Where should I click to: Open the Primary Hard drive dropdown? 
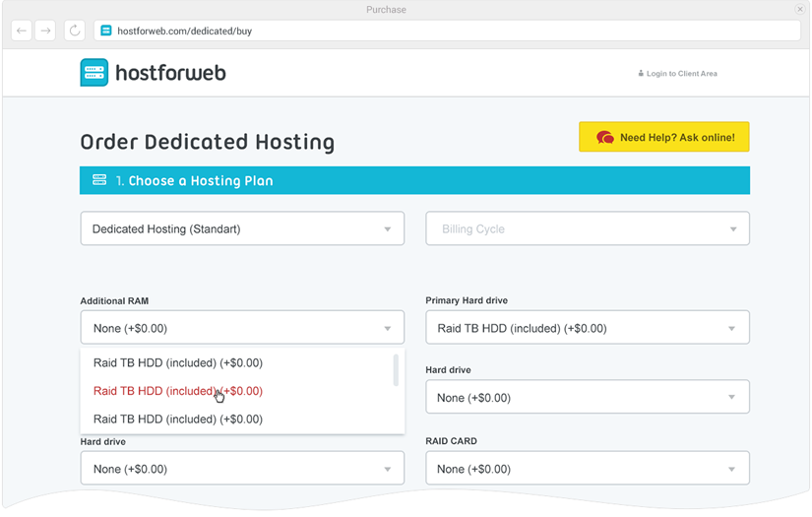click(x=588, y=327)
